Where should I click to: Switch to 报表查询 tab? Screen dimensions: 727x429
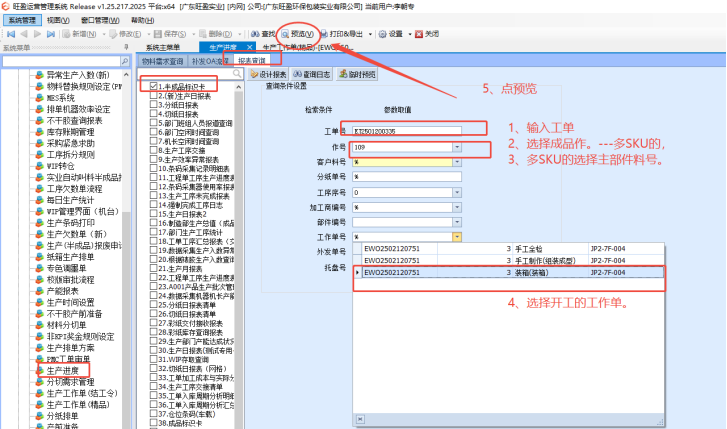(x=252, y=61)
